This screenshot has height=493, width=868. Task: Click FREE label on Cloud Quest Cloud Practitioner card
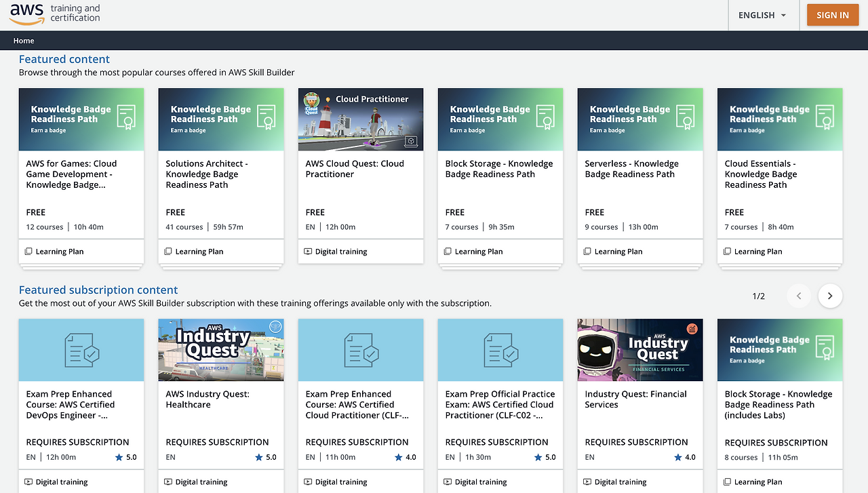(315, 212)
